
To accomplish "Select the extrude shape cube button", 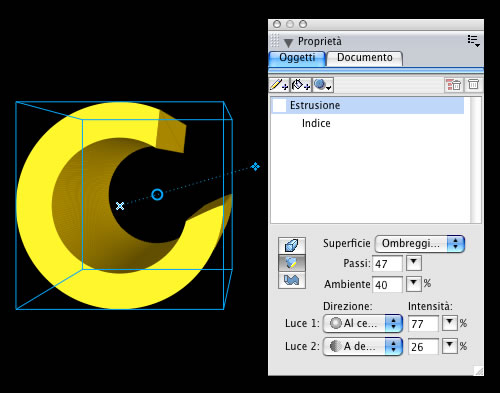I will (x=292, y=246).
